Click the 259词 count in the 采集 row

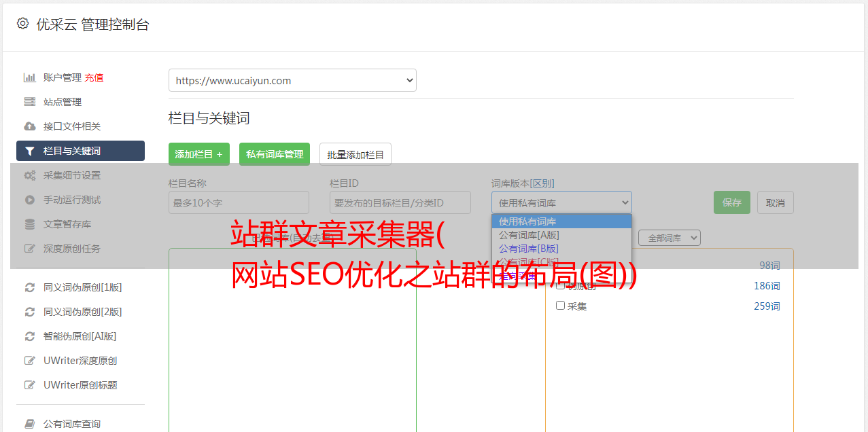pyautogui.click(x=767, y=306)
